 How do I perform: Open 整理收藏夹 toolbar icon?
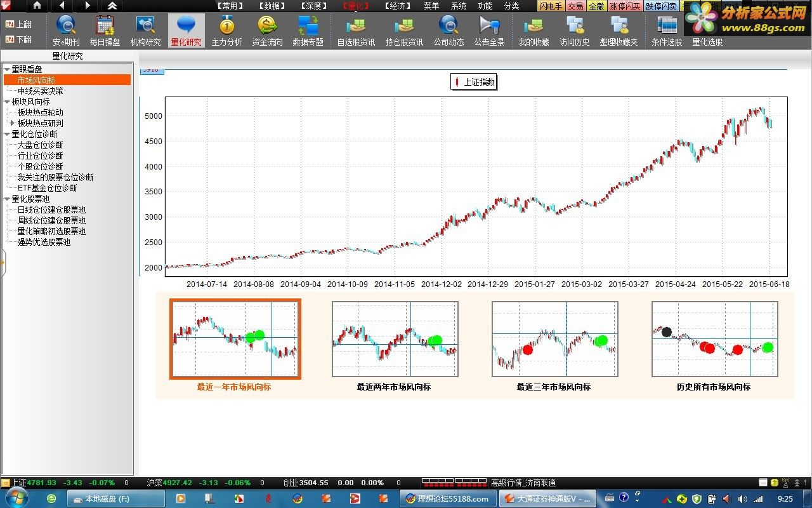(x=619, y=30)
